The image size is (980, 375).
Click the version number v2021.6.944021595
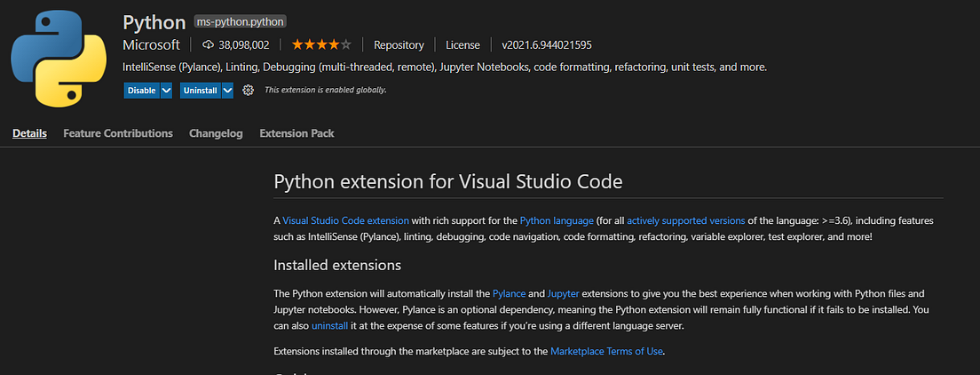(547, 45)
